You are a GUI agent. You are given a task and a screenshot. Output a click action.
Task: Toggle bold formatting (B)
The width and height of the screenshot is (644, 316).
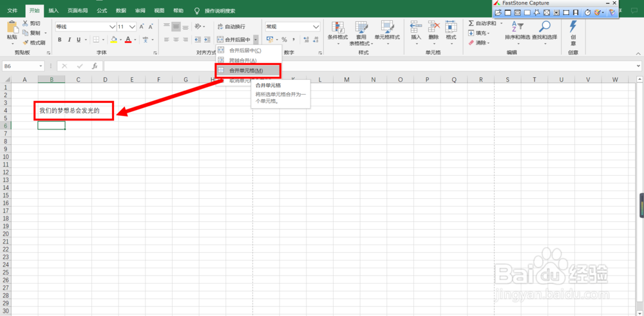59,40
